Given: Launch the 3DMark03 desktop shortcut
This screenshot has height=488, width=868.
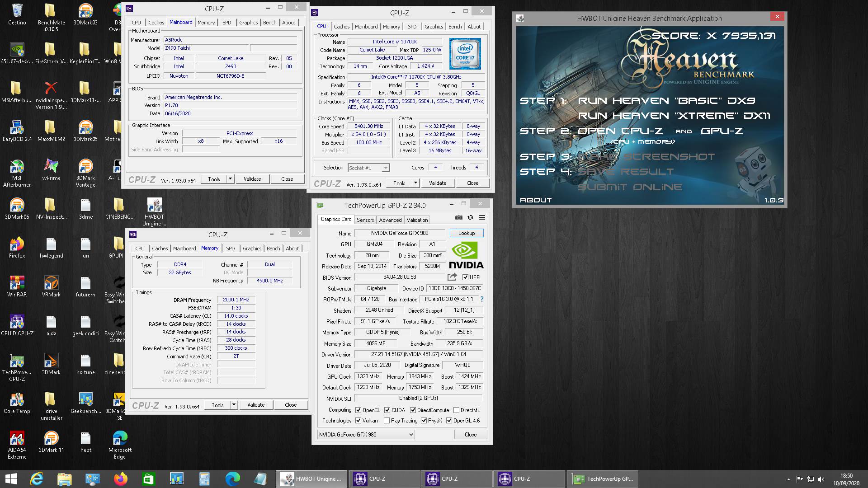Looking at the screenshot, I should click(x=85, y=14).
